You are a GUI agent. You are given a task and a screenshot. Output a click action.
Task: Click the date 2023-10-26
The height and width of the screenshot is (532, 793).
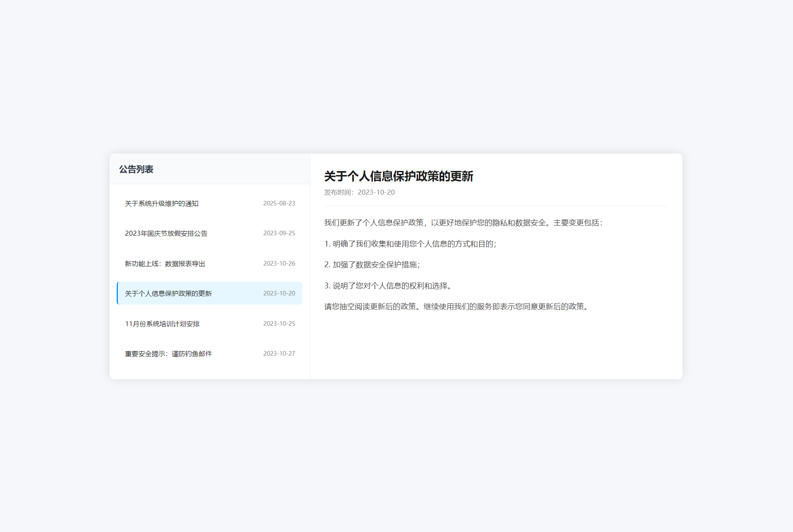point(279,263)
